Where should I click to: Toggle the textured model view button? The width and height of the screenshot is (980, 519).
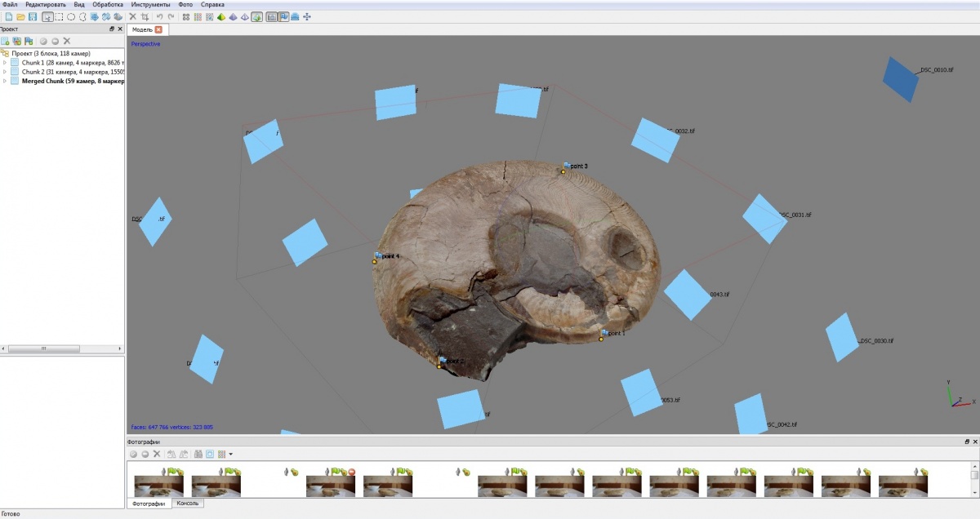point(256,16)
